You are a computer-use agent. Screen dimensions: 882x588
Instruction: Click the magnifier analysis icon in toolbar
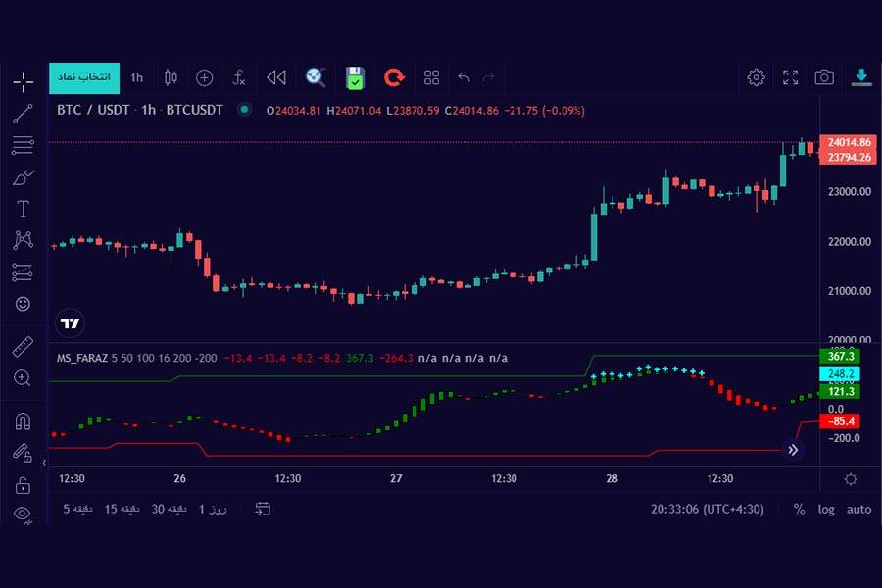(316, 77)
